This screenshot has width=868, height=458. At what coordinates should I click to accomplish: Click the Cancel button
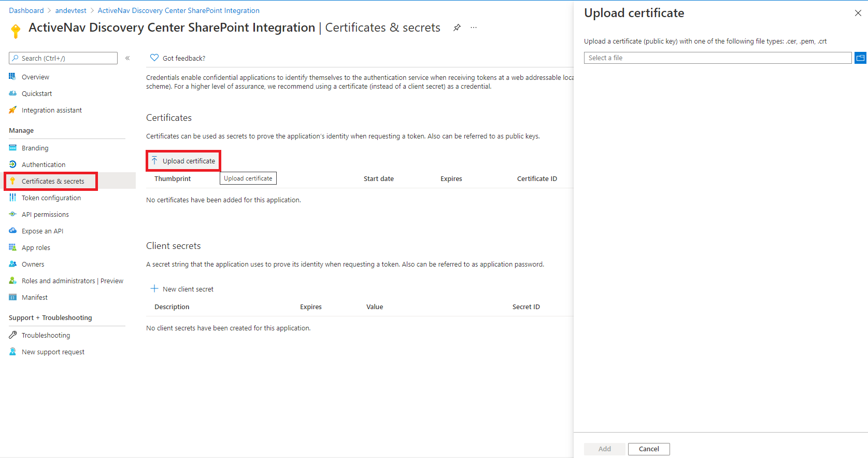(649, 449)
